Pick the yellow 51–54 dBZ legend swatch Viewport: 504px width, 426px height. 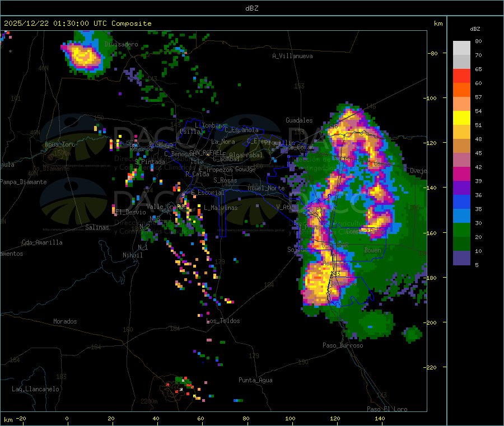[461, 118]
